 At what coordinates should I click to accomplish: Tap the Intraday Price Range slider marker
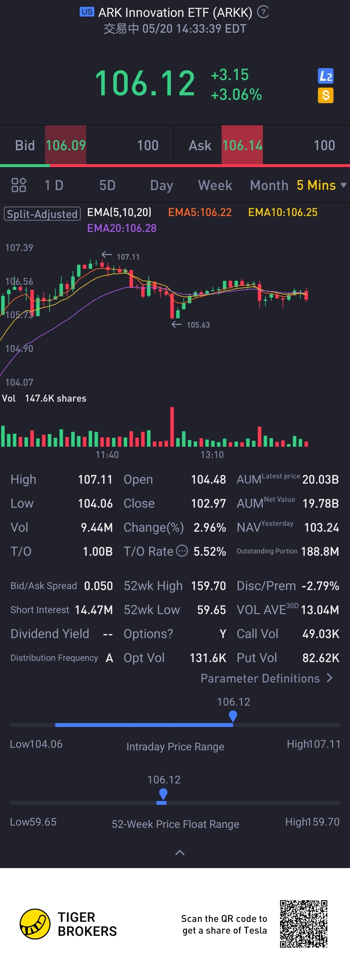click(233, 716)
